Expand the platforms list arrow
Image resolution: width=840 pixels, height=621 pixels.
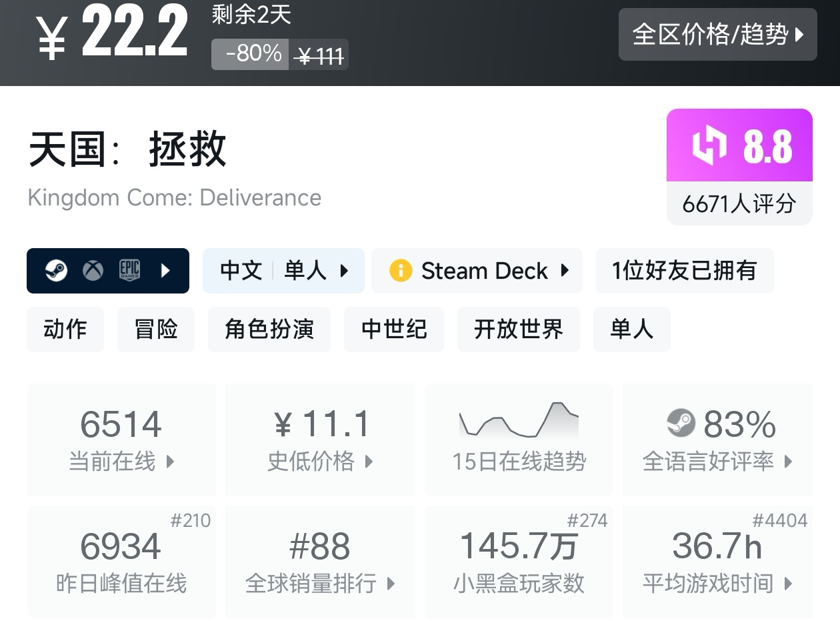click(166, 271)
